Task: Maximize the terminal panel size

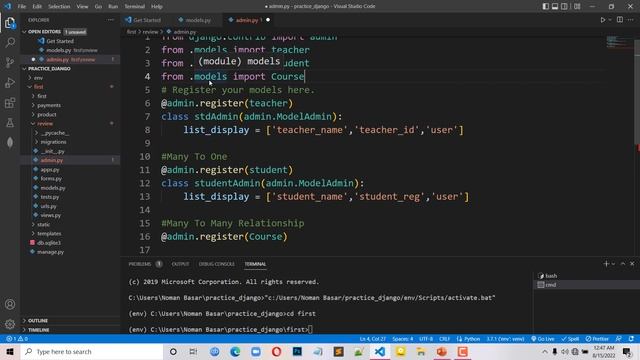Action: tap(623, 264)
